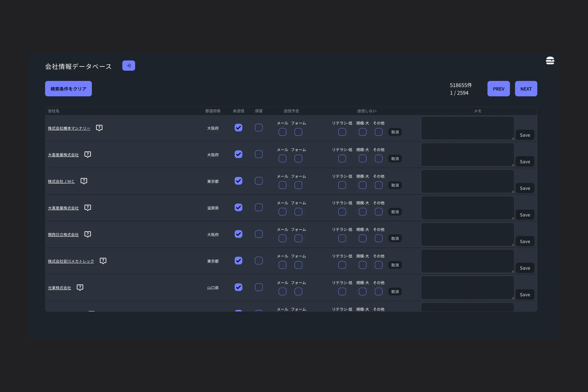Open the question bubble icon for 光東株式会社
Viewport: 588px width, 392px height.
(80, 287)
